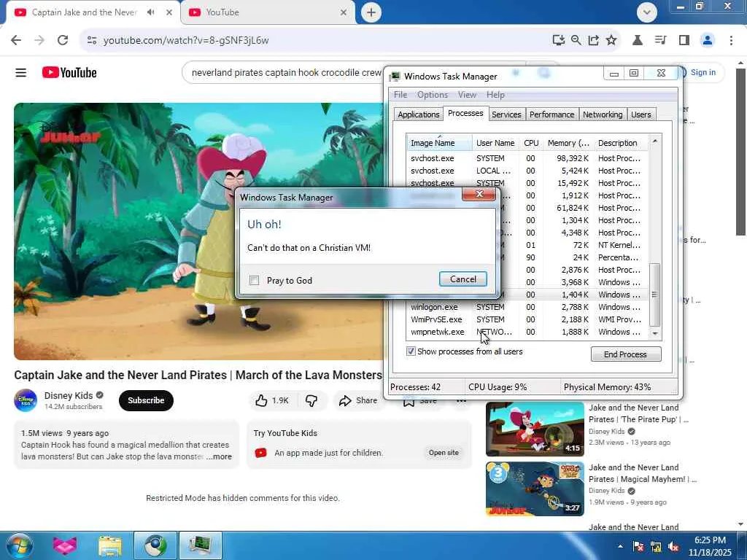Open the pink cat taskbar app

click(65, 545)
